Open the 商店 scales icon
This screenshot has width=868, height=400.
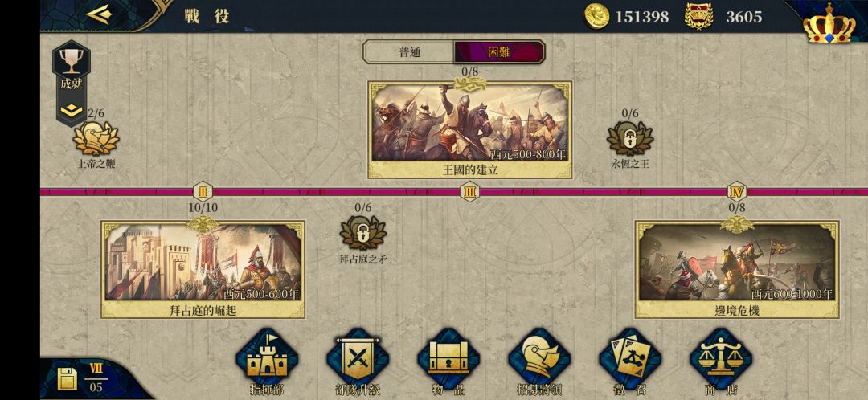pos(721,358)
